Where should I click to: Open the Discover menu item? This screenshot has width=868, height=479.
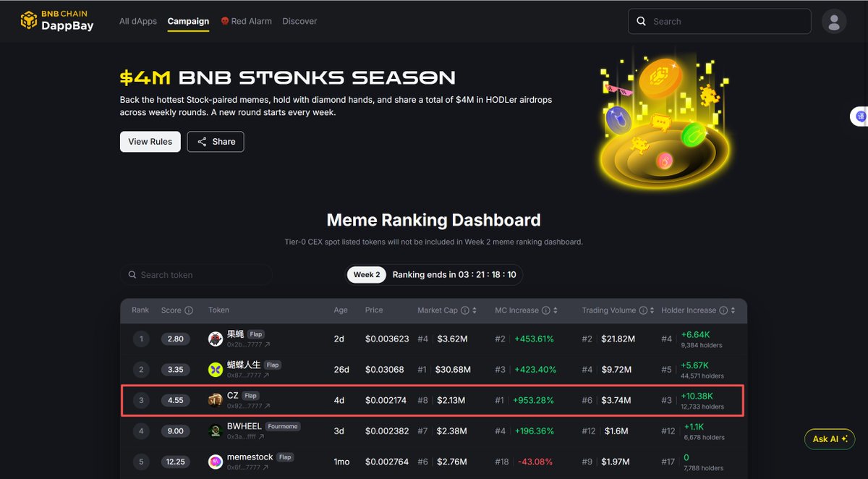click(x=299, y=21)
